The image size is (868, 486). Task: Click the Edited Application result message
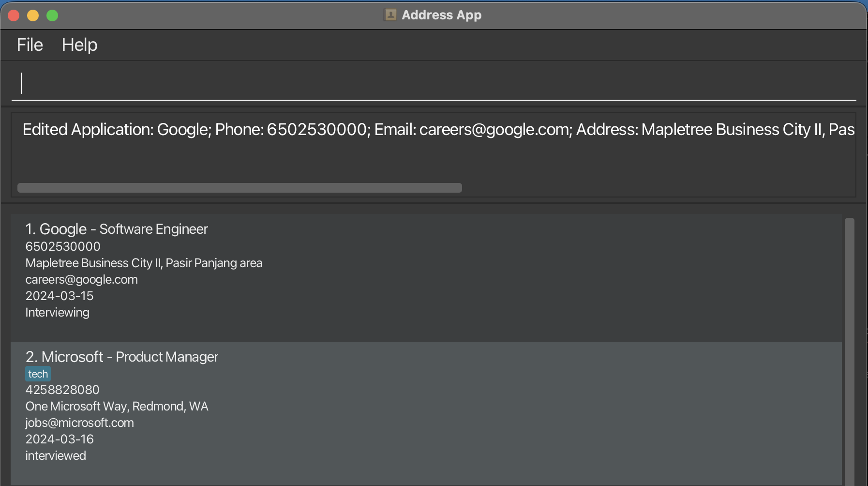[438, 130]
